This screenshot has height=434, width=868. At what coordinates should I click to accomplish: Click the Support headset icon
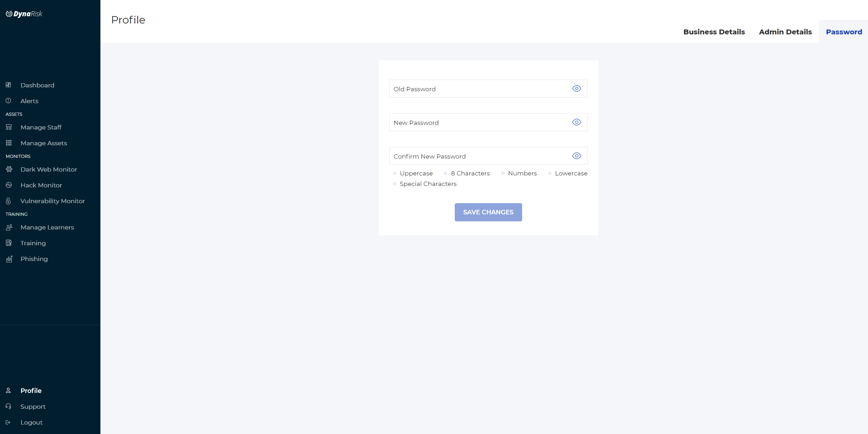point(8,406)
